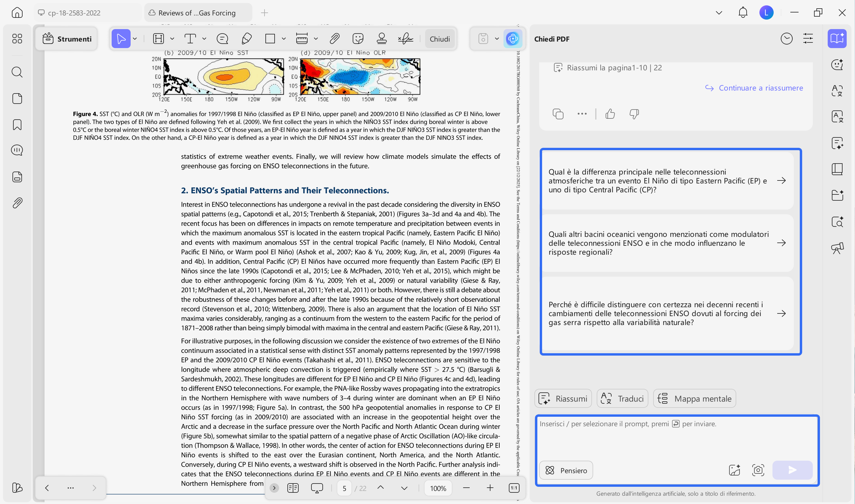The height and width of the screenshot is (504, 855).
Task: Copy the AI response
Action: 558,114
